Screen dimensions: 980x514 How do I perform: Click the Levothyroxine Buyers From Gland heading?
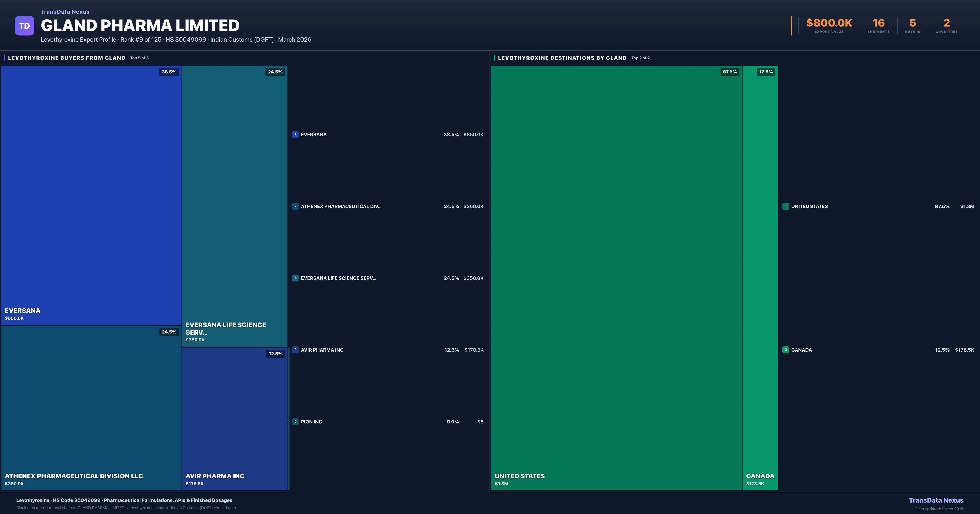point(67,58)
